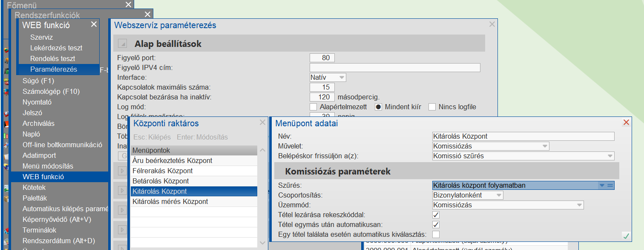Viewport: 644px width, 250px height.
Task: Select Félrerakás Központ row
Action: pos(194,171)
